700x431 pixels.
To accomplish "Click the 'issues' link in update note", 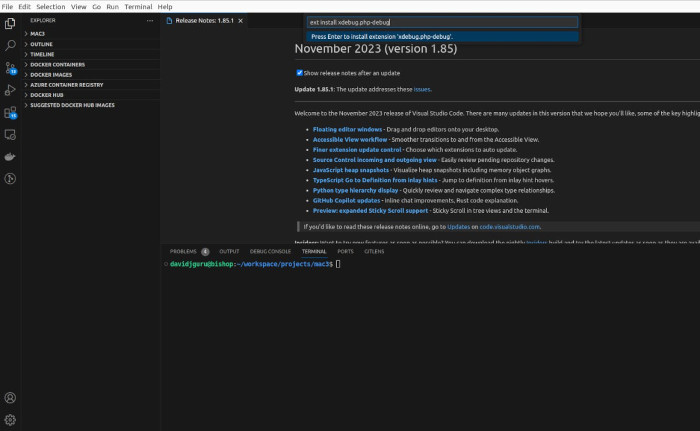I will click(421, 89).
